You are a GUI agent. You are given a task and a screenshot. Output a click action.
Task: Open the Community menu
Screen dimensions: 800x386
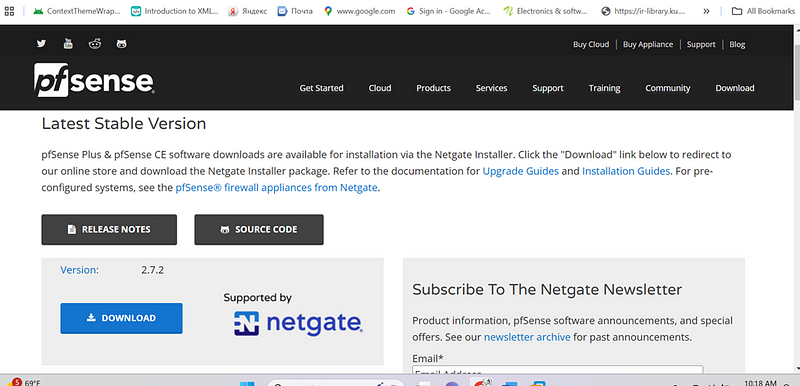[x=667, y=88]
